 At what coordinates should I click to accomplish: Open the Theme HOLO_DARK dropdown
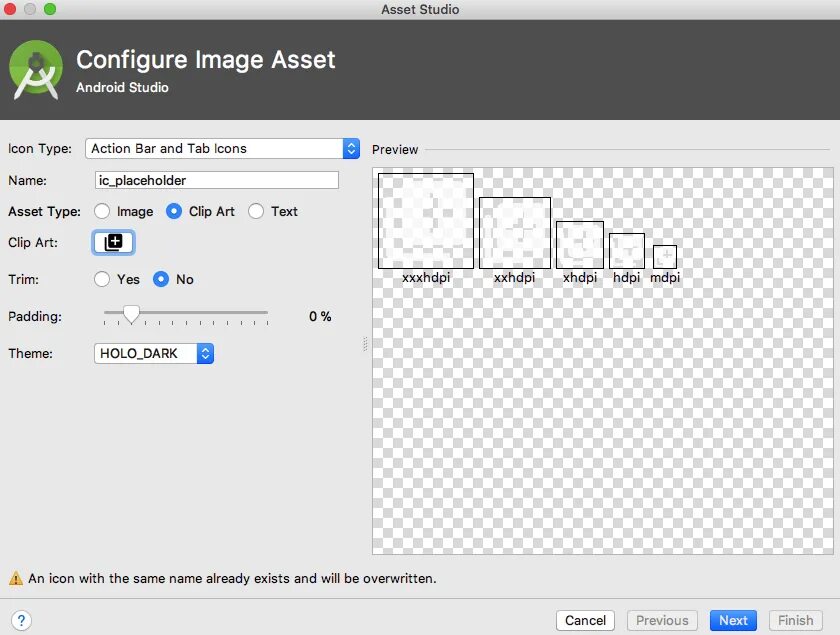click(x=154, y=354)
